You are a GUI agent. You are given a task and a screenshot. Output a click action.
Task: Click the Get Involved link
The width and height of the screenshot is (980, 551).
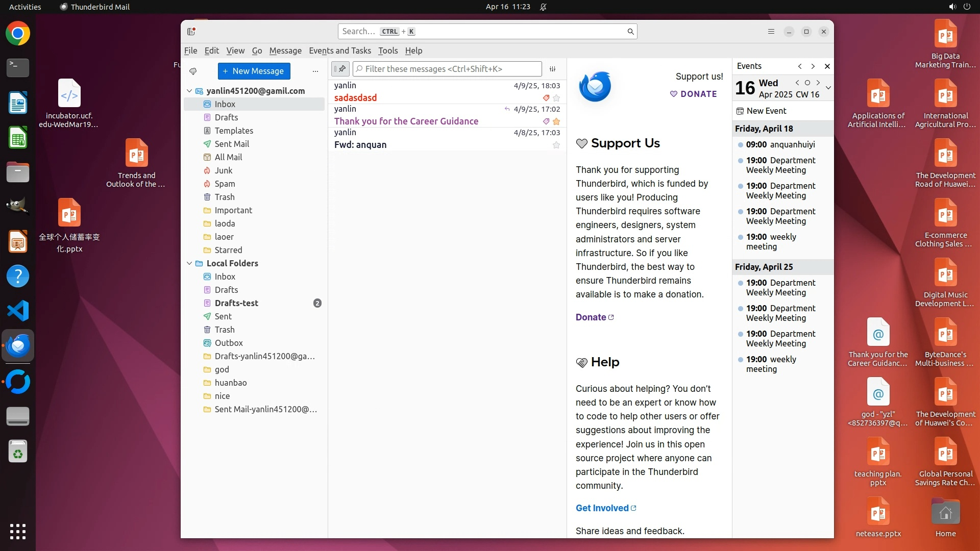point(602,508)
